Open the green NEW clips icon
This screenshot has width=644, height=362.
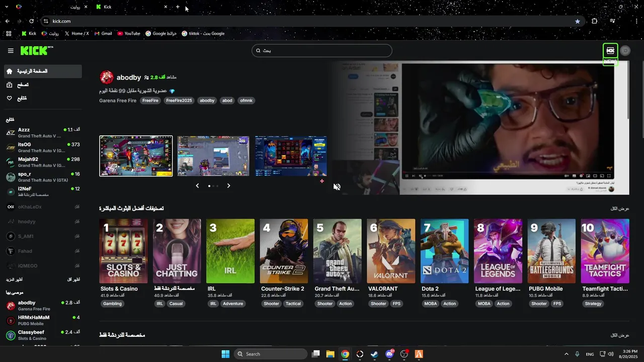(610, 51)
